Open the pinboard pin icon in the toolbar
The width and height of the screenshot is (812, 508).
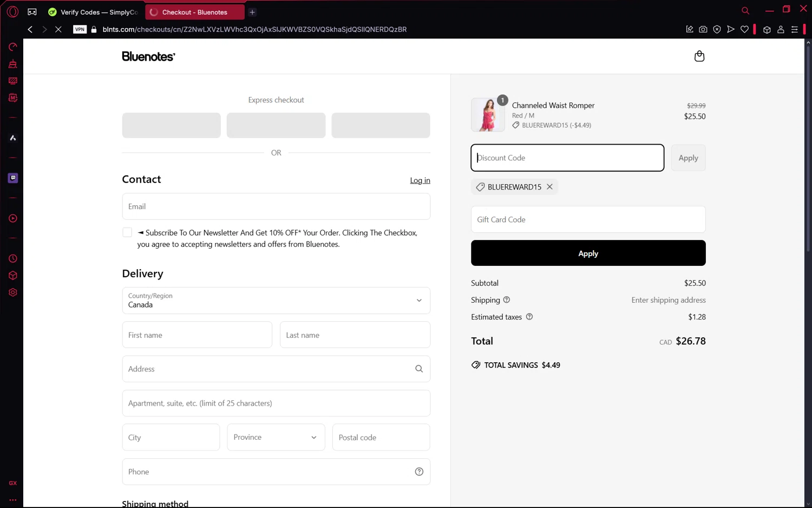[x=689, y=29]
